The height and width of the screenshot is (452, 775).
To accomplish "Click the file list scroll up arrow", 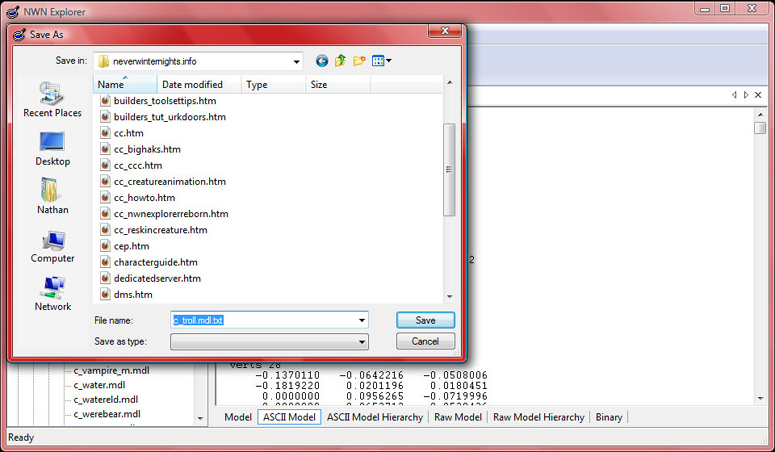I will (449, 83).
